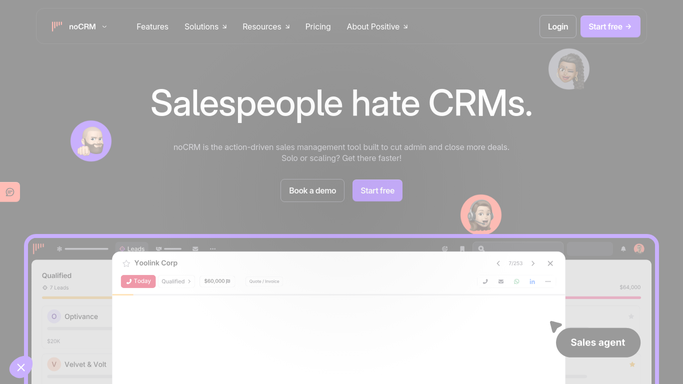
Task: Go to previous lead with left chevron
Action: (498, 263)
